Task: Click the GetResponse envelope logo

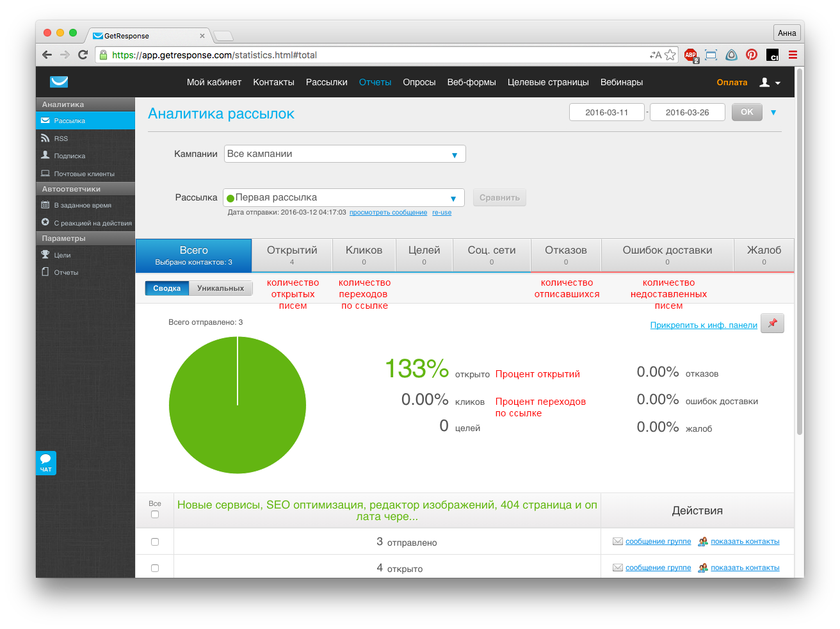Action: 59,82
